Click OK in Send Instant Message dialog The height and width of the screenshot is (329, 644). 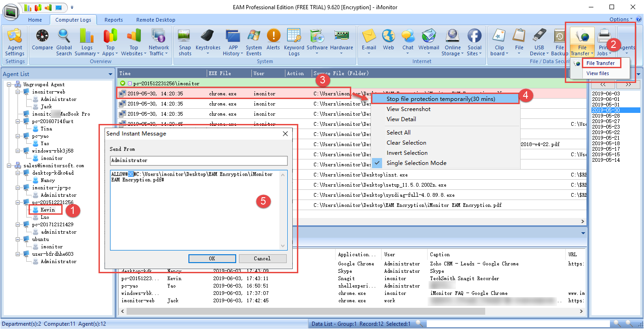tap(212, 258)
